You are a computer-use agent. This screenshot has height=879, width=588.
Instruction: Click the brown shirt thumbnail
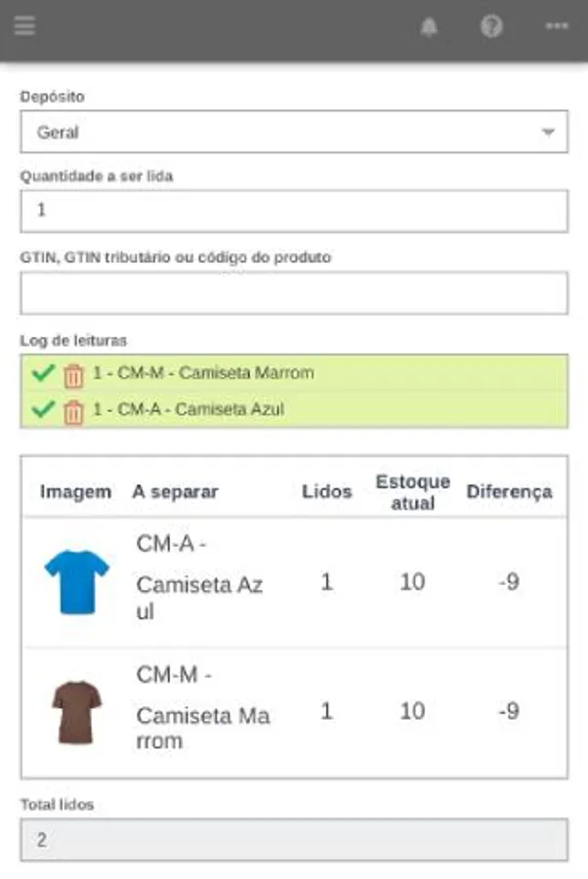[x=76, y=712]
